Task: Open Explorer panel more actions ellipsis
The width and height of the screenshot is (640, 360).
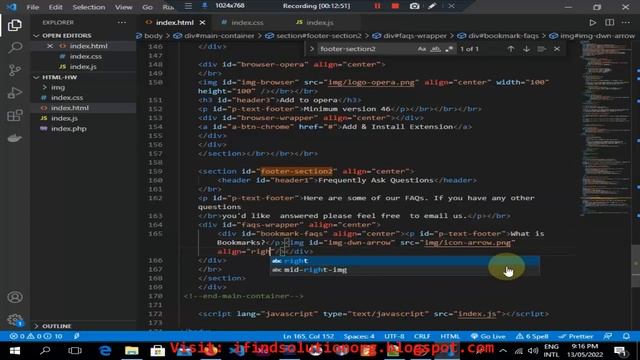Action: (122, 22)
